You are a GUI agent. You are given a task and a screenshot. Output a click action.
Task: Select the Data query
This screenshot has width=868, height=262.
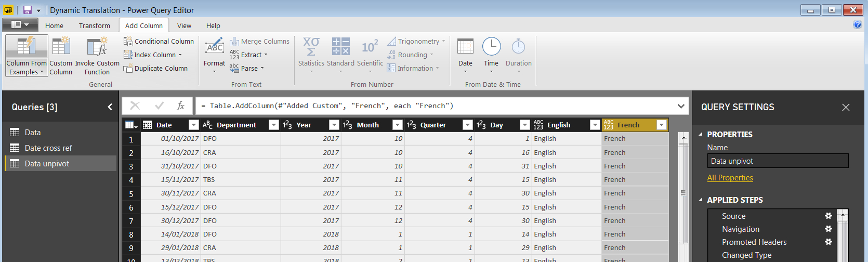coord(60,133)
